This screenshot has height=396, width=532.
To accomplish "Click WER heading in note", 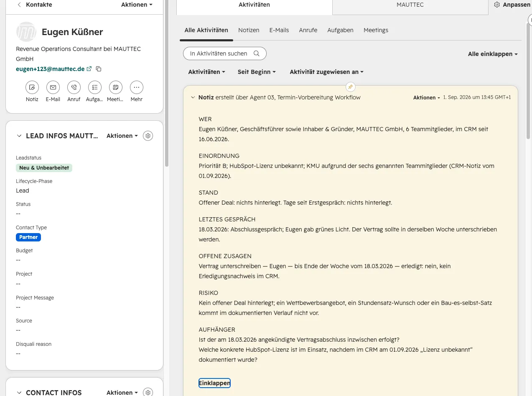I will click(x=205, y=119).
